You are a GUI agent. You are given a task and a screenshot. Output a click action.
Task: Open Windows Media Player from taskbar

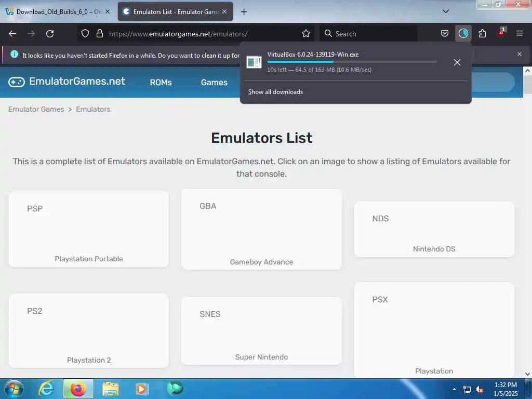[142, 389]
